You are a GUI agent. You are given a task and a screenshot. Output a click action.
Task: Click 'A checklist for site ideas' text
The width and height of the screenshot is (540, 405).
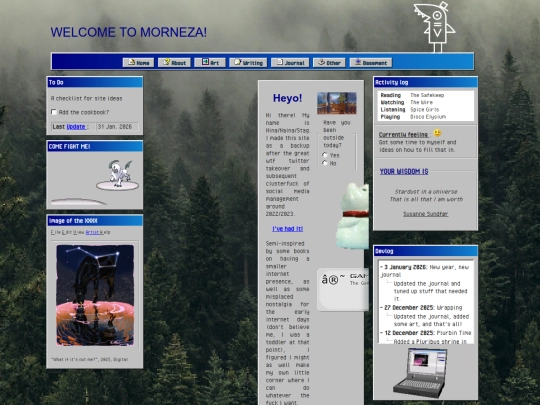[x=86, y=98]
